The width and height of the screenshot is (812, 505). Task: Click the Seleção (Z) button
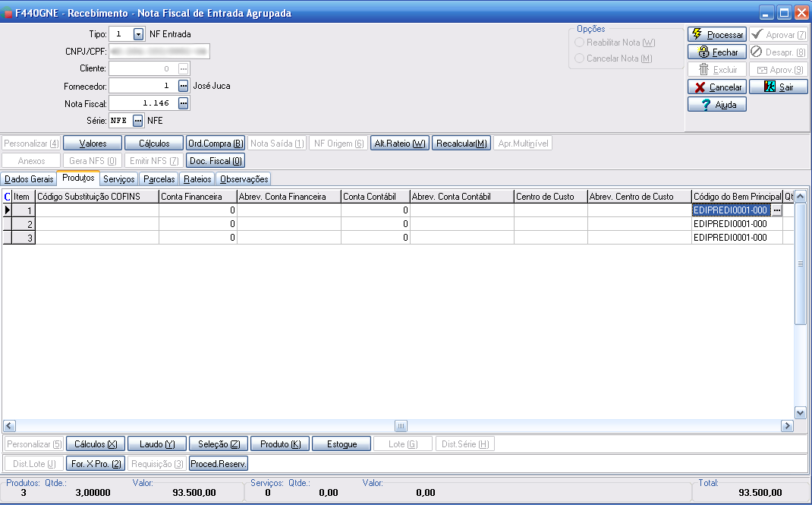point(219,444)
